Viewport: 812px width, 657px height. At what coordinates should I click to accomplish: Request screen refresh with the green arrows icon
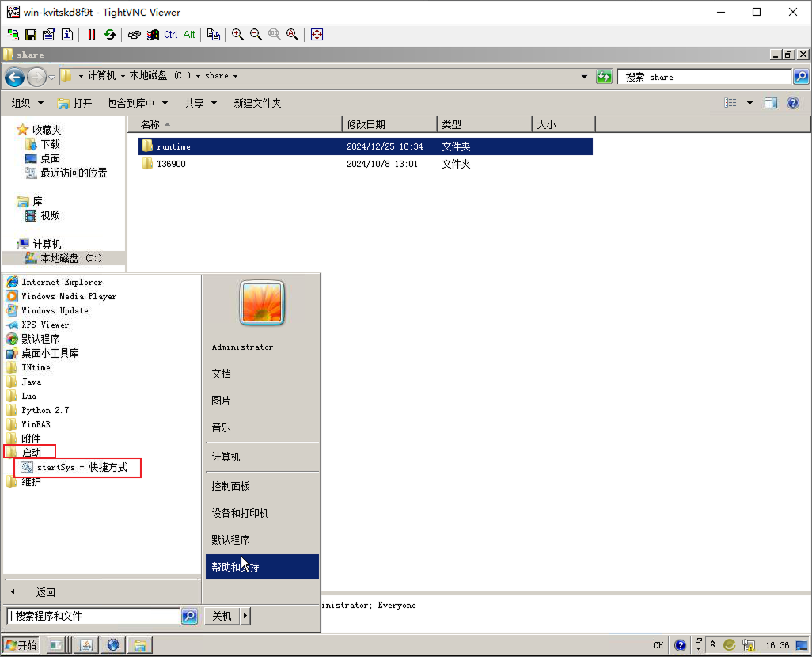click(x=110, y=35)
